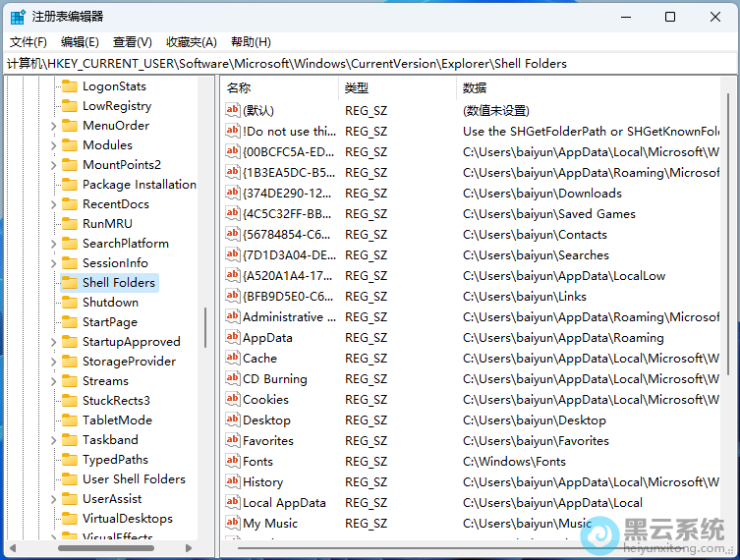This screenshot has height=560, width=740.
Task: Click the folder icon next to Shutdown
Action: click(70, 303)
